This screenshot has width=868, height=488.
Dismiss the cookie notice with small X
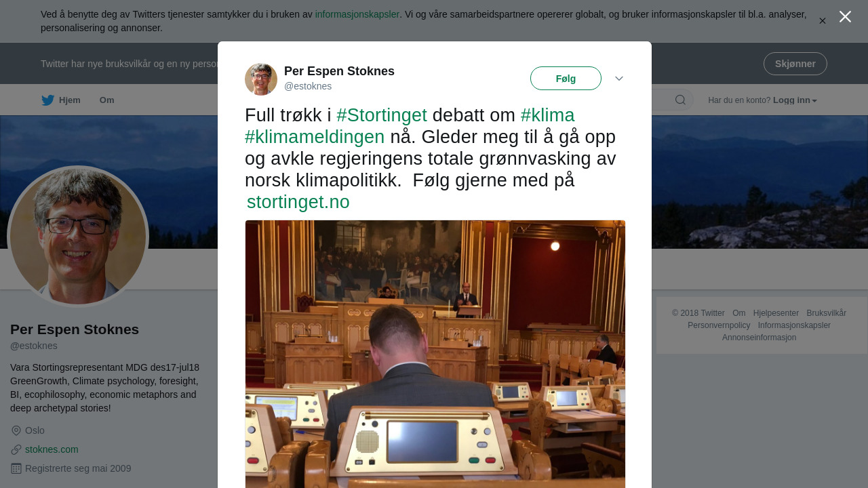click(x=823, y=21)
